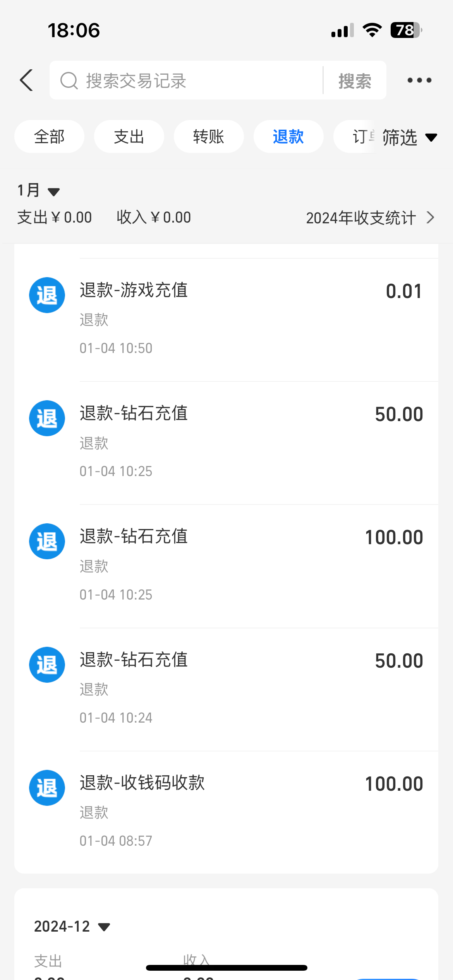Open the three-dots more options menu

[x=419, y=81]
